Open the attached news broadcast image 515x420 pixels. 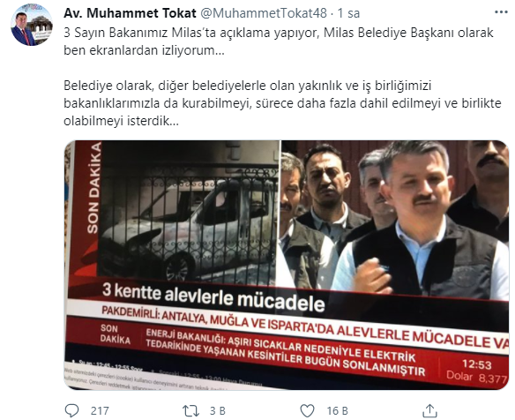point(287,265)
